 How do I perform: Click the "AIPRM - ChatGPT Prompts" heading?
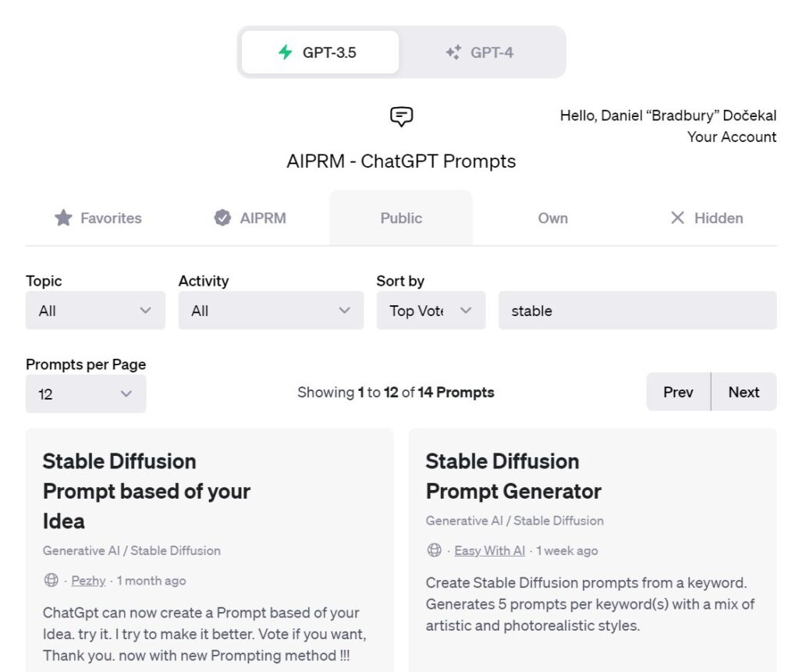(x=401, y=161)
